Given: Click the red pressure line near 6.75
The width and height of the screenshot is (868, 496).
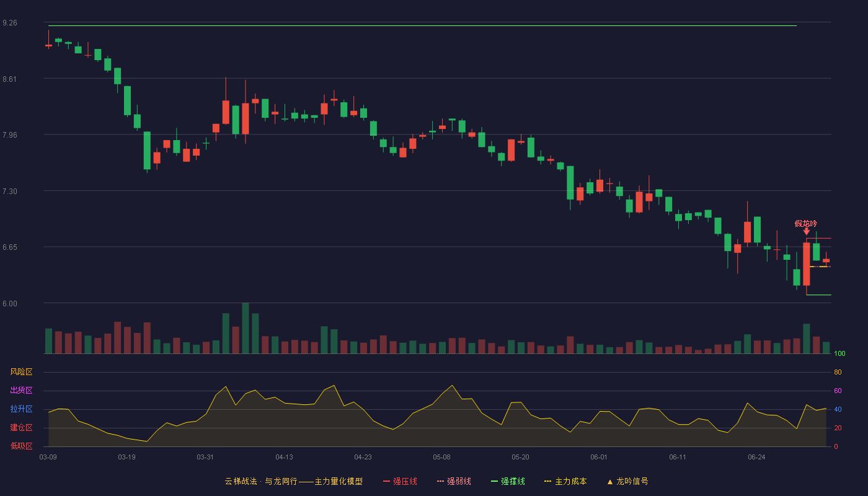Looking at the screenshot, I should pyautogui.click(x=819, y=238).
